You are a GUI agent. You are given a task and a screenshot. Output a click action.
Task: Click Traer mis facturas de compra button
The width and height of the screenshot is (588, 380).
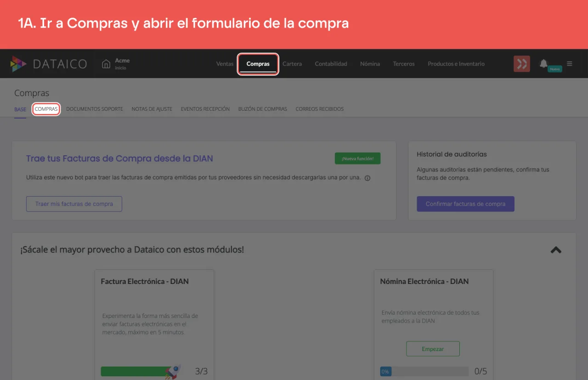click(x=74, y=204)
